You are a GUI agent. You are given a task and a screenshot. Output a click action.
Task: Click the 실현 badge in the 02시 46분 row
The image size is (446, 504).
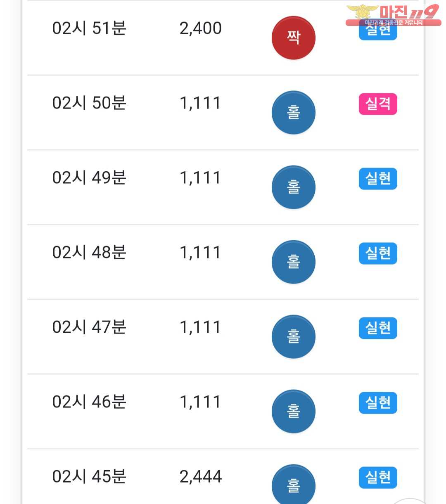378,403
